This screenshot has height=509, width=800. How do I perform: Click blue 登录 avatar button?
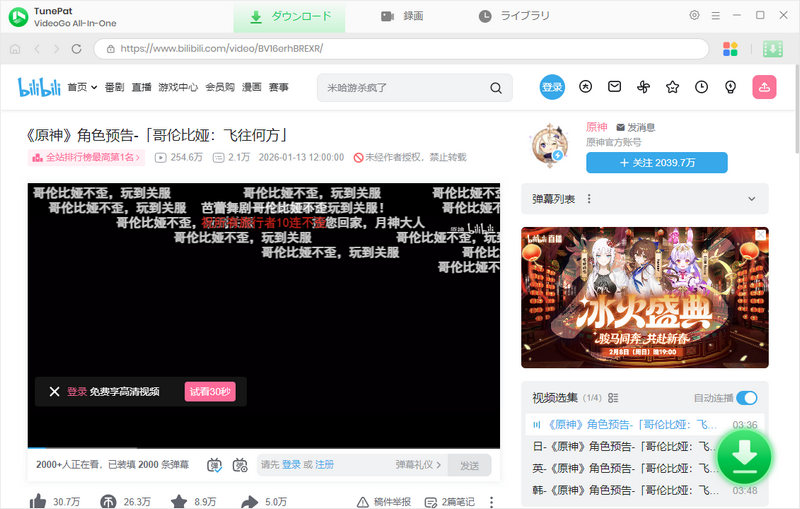coord(552,87)
